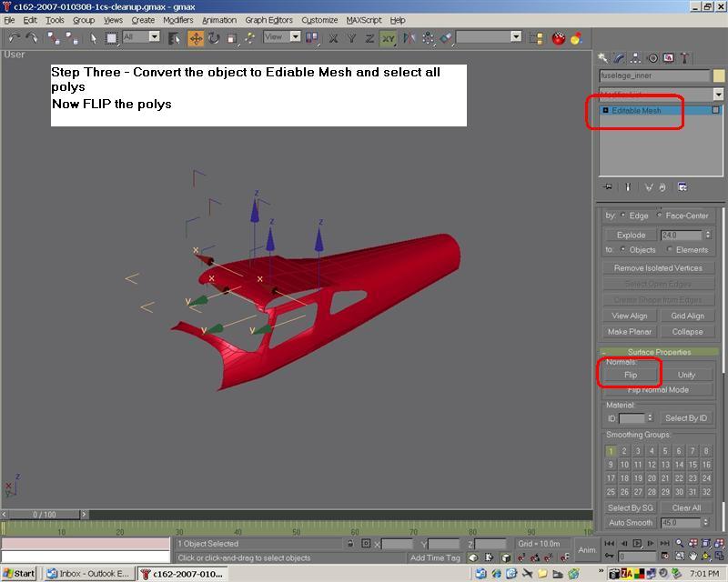Screen dimensions: 728x582
Task: Open the Utilities hammer panel icon
Action: click(x=685, y=58)
